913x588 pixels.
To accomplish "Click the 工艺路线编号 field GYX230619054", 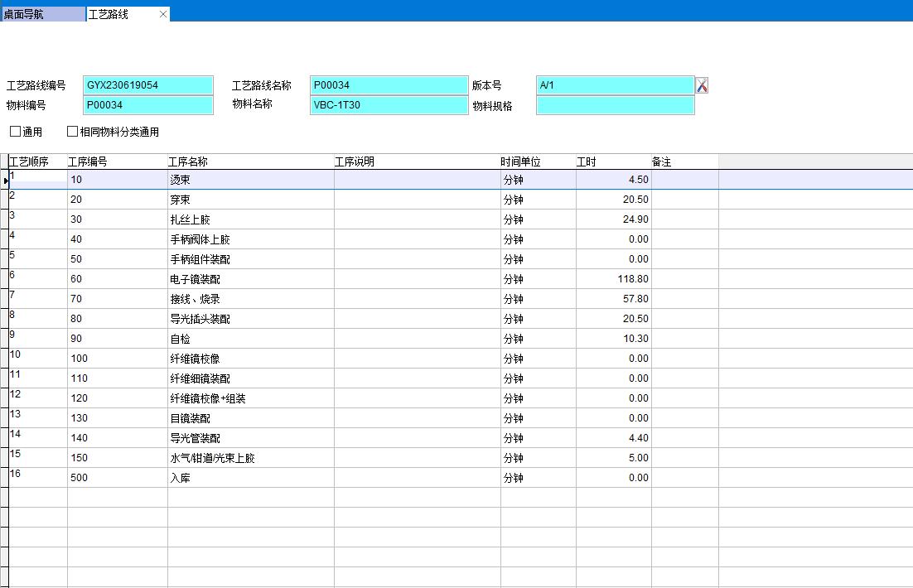I will tap(148, 85).
